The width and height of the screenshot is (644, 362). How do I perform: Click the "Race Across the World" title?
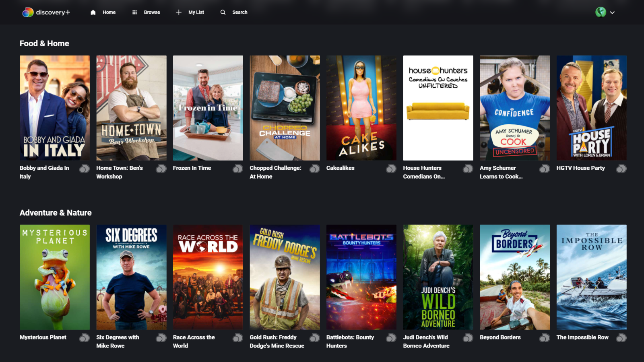click(x=194, y=341)
